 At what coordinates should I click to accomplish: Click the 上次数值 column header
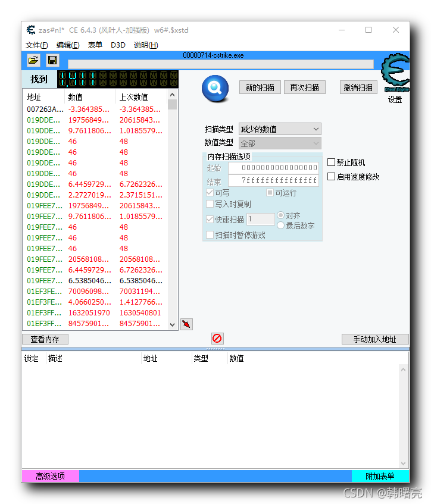142,97
